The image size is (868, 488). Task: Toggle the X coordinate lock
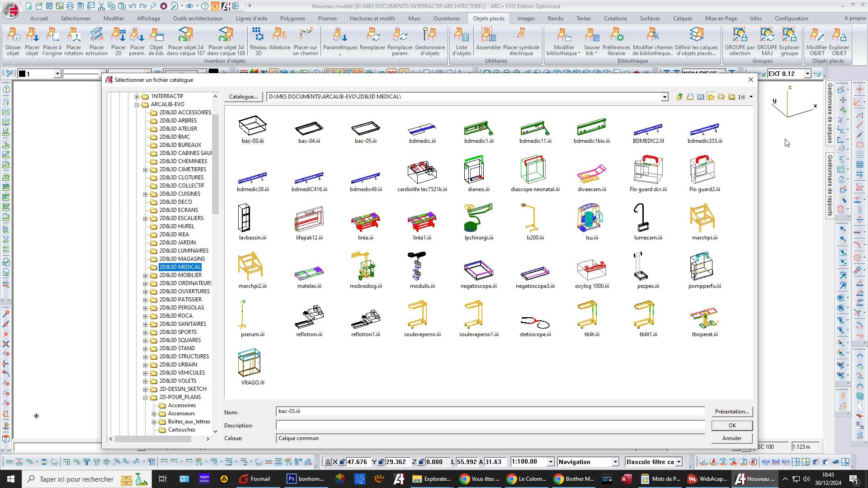pyautogui.click(x=342, y=462)
